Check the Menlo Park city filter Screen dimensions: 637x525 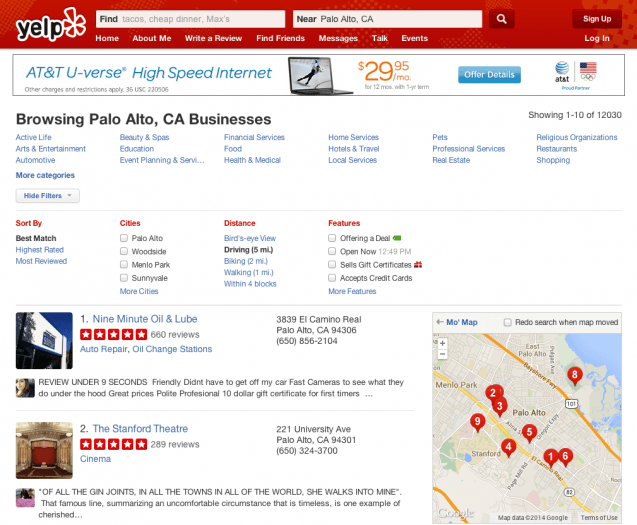pyautogui.click(x=124, y=265)
